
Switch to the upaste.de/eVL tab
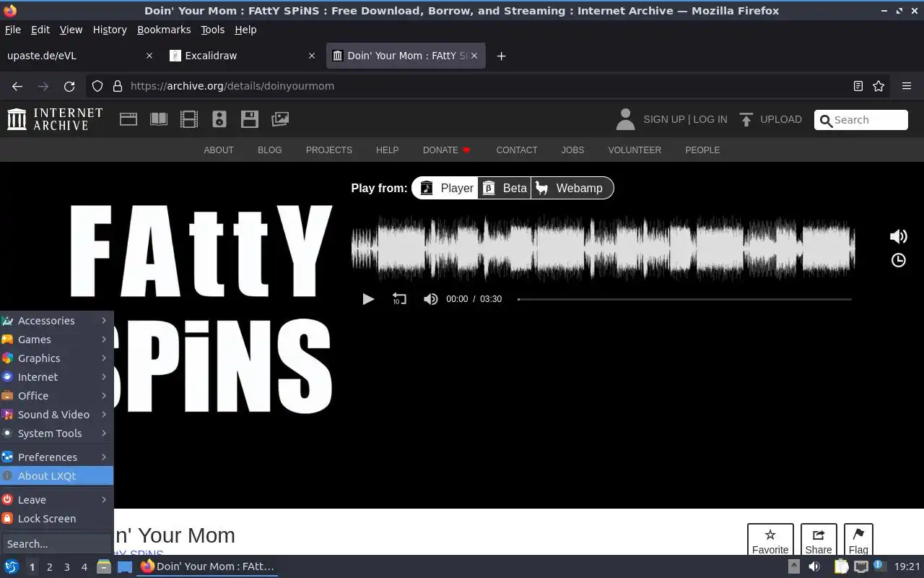pos(79,56)
